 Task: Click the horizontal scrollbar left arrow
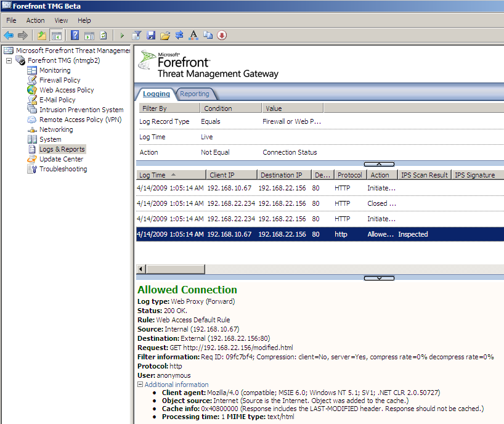(140, 269)
